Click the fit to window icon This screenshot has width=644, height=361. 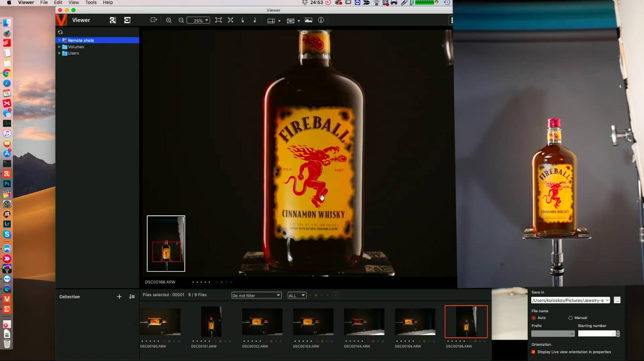218,20
